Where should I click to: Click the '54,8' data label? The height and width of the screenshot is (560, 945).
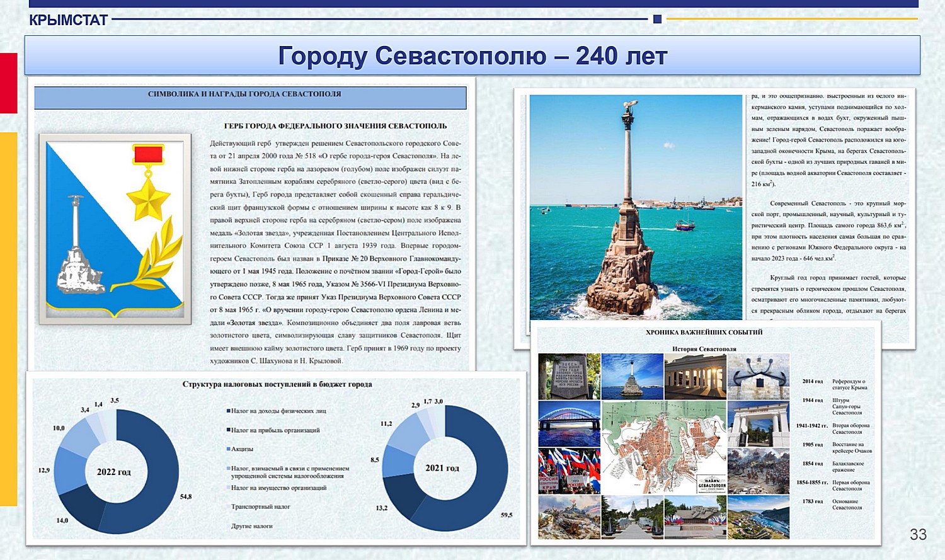pos(186,496)
